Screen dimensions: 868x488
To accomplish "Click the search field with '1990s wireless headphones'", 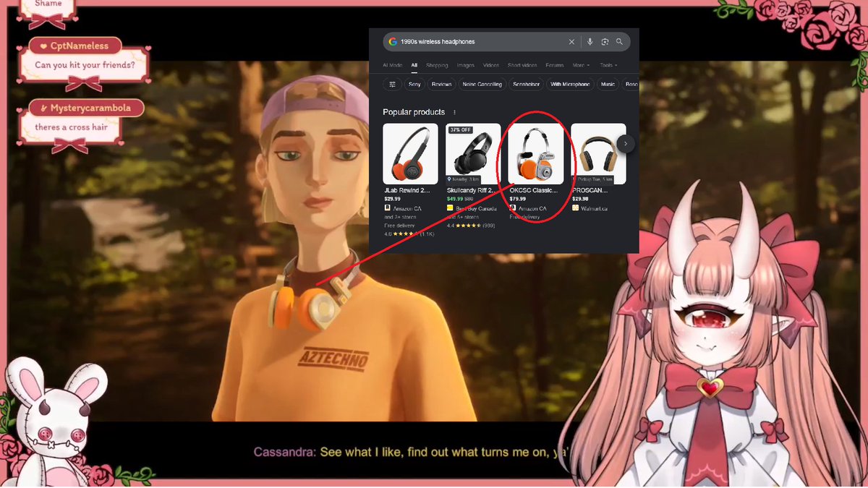I will click(506, 42).
